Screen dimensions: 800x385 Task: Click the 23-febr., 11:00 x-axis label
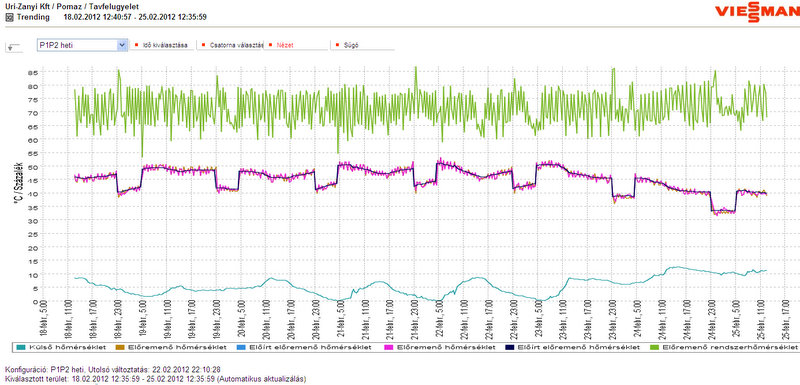(x=562, y=320)
